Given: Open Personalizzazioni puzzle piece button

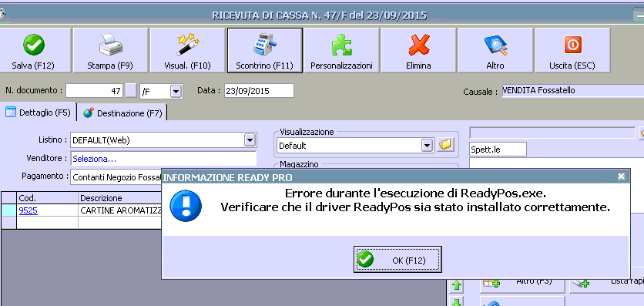Looking at the screenshot, I should [x=341, y=50].
